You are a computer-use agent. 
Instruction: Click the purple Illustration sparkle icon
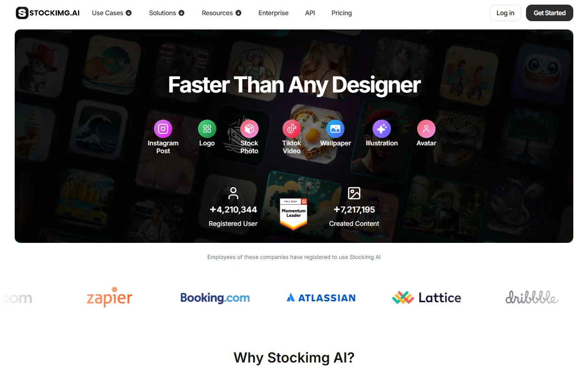click(382, 129)
